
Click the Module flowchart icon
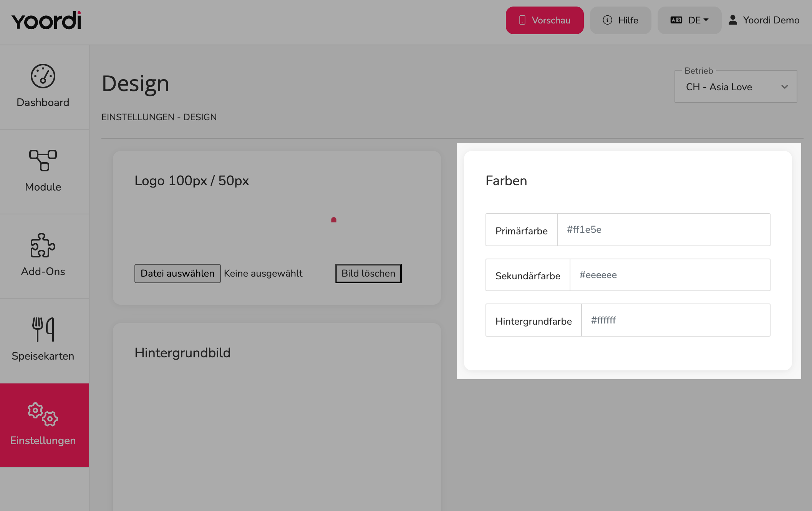[43, 161]
